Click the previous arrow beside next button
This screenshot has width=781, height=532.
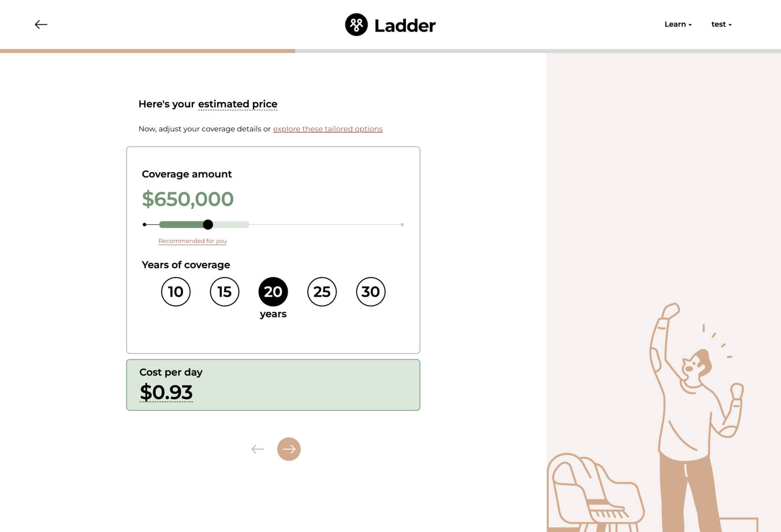point(258,449)
